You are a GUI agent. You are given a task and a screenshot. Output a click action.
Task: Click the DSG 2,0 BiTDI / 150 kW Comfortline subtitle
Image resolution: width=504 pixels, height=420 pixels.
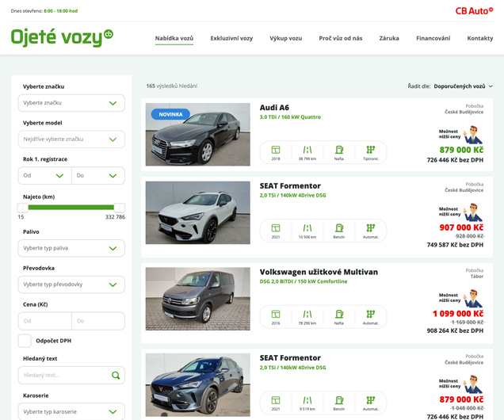304,281
